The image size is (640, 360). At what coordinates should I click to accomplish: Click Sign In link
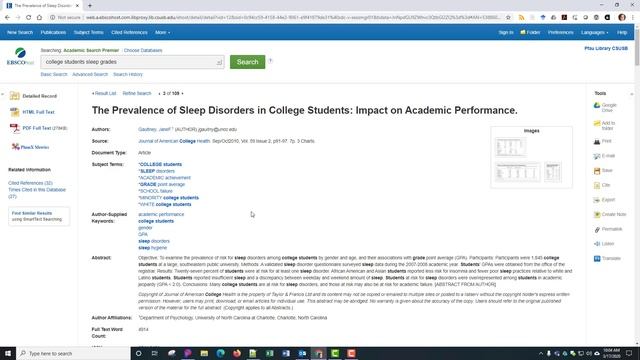(x=506, y=32)
